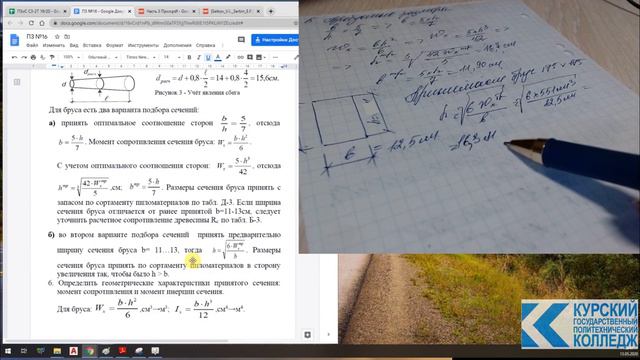Click the browser Back arrow

click(9, 23)
